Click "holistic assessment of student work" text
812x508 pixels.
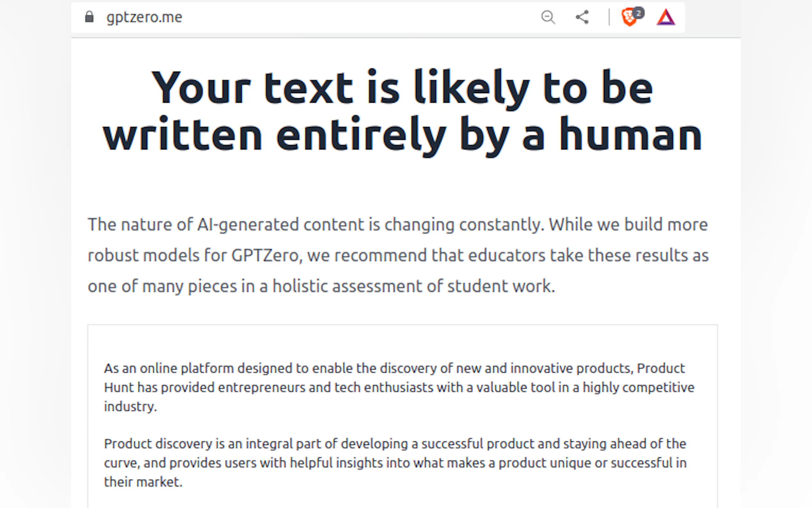[413, 286]
